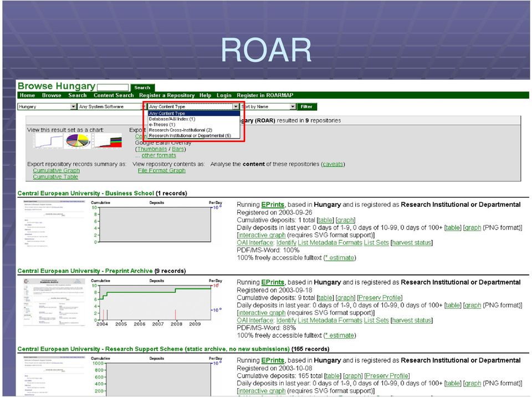Open Preserv Profile link for Preprint Archive
The width and height of the screenshot is (532, 397).
click(380, 298)
